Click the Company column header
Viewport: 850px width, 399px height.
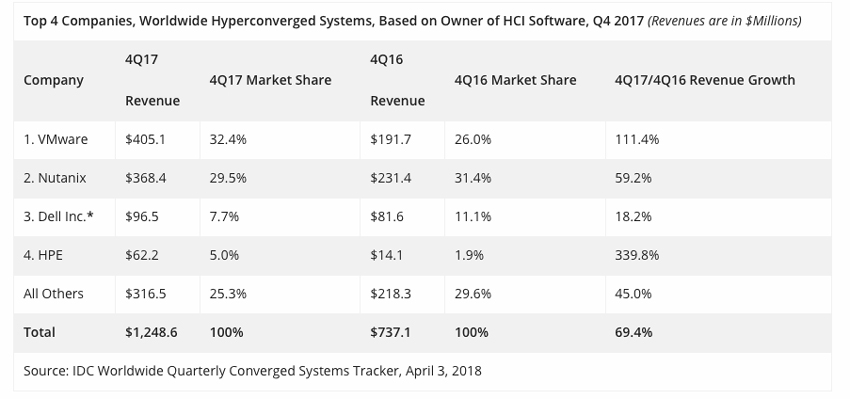(x=53, y=80)
